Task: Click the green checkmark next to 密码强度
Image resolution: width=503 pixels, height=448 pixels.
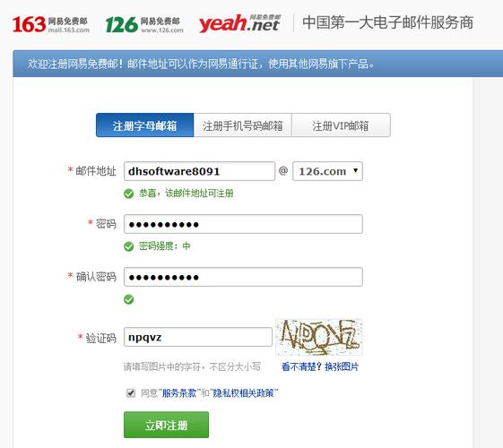Action: pyautogui.click(x=128, y=246)
